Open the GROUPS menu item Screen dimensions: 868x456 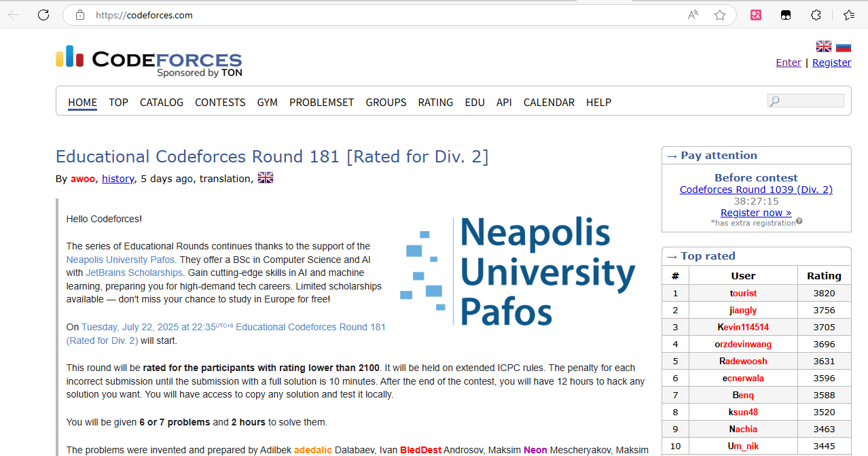click(386, 102)
